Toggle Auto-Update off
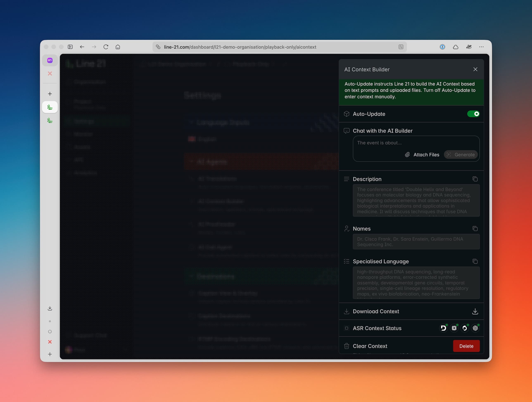Viewport: 532px width, 402px height. (x=473, y=114)
